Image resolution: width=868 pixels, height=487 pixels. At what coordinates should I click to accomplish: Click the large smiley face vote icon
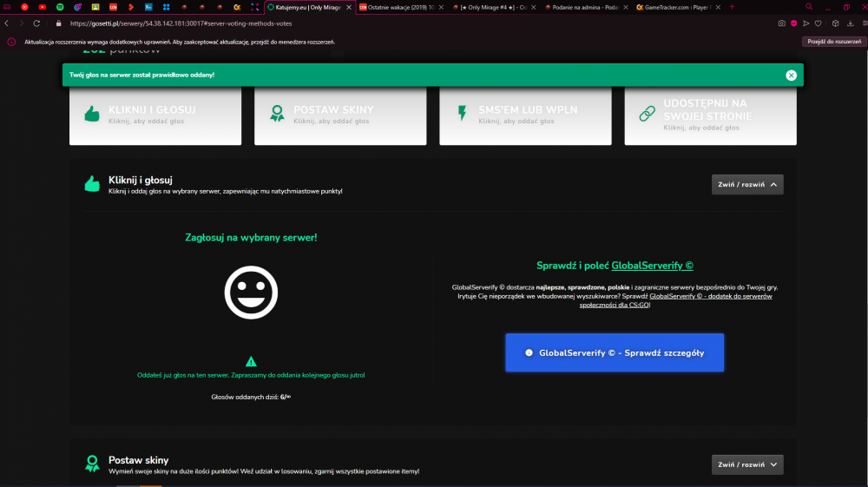251,293
